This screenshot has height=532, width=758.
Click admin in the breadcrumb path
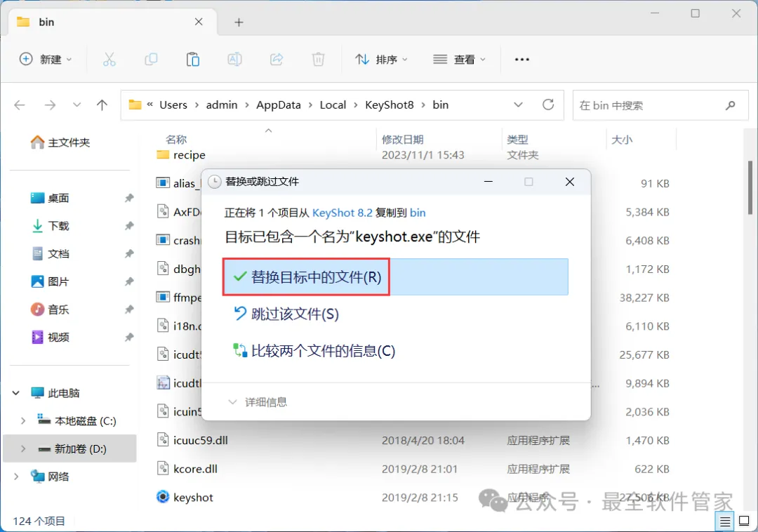222,105
